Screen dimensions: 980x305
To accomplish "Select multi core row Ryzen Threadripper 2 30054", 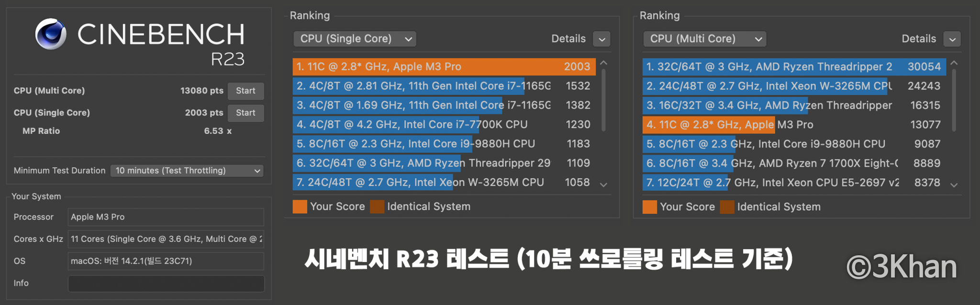I will [x=794, y=67].
